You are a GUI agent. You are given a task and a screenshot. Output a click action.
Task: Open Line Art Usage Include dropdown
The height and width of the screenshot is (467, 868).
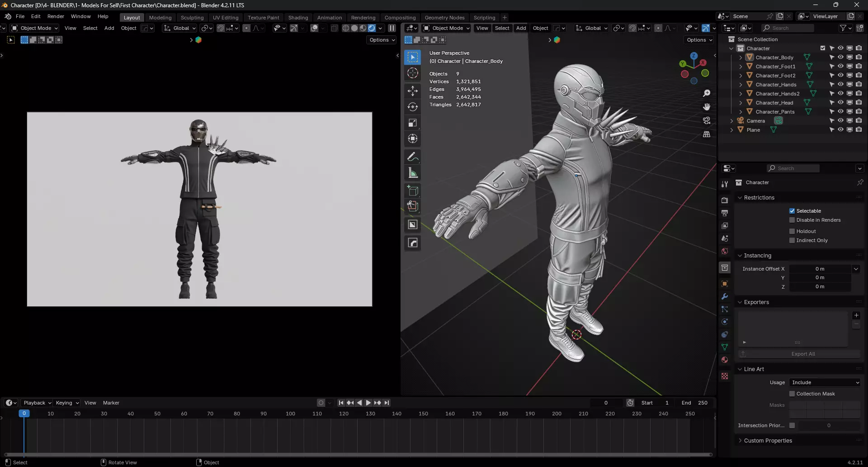pyautogui.click(x=825, y=382)
